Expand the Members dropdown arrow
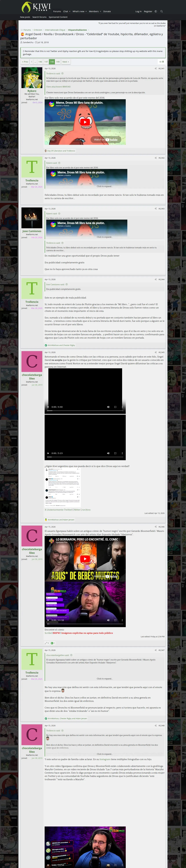 [x=100, y=11]
